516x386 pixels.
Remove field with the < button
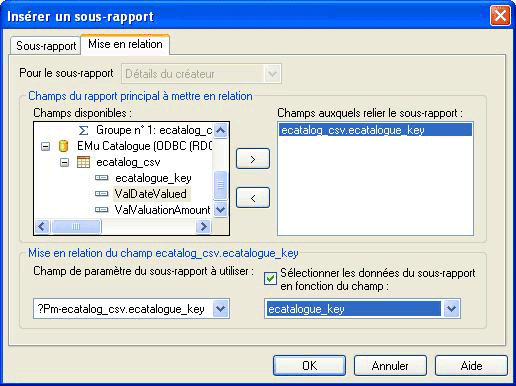253,198
